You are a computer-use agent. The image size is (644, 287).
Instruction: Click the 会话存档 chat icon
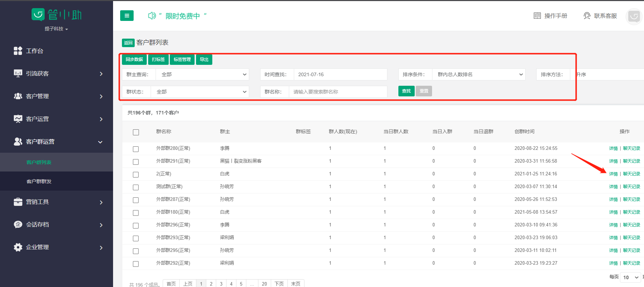click(x=18, y=224)
